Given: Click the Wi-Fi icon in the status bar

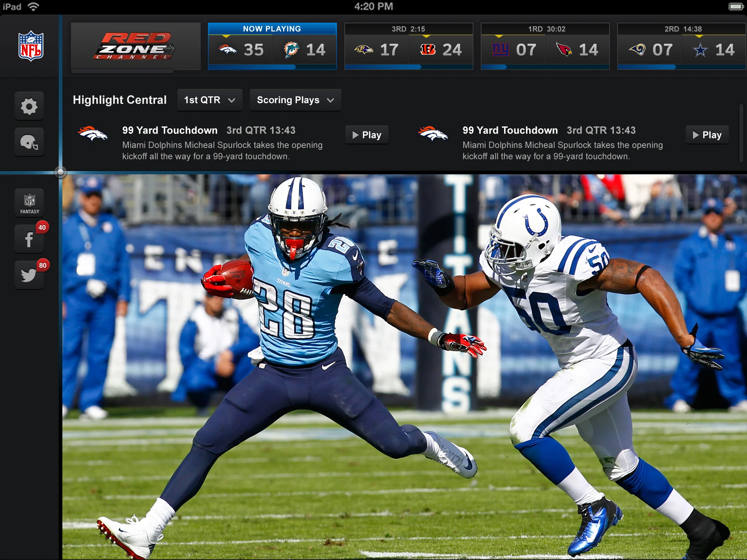Looking at the screenshot, I should pos(34,6).
